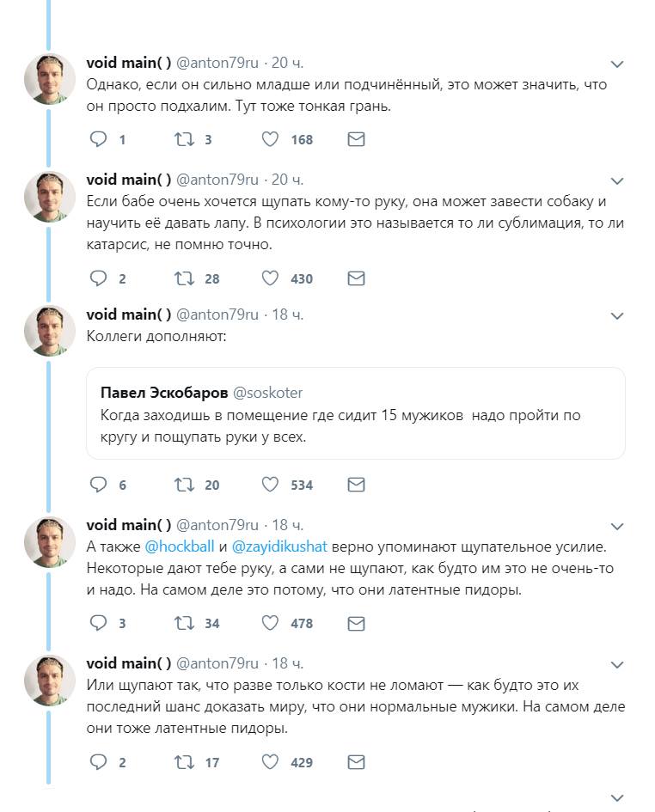Open the @hockball profile mention
This screenshot has height=812, width=655.
pos(180,546)
